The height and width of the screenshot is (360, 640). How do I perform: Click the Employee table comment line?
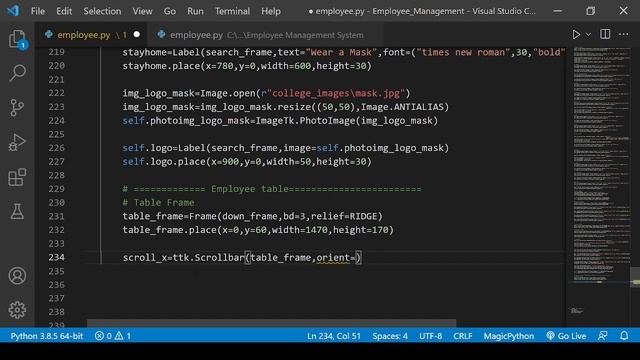(272, 189)
